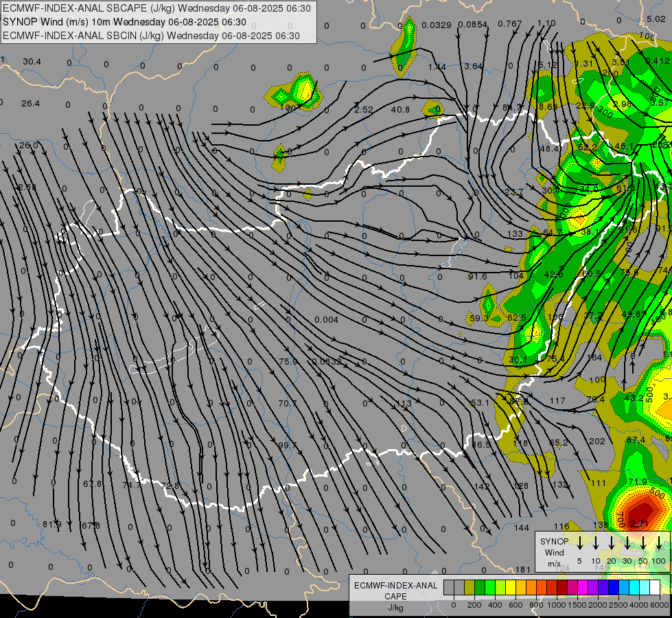Viewport: 672px width, 618px height.
Task: Click the 6000 tick label on CAPE scale
Action: coord(660,605)
